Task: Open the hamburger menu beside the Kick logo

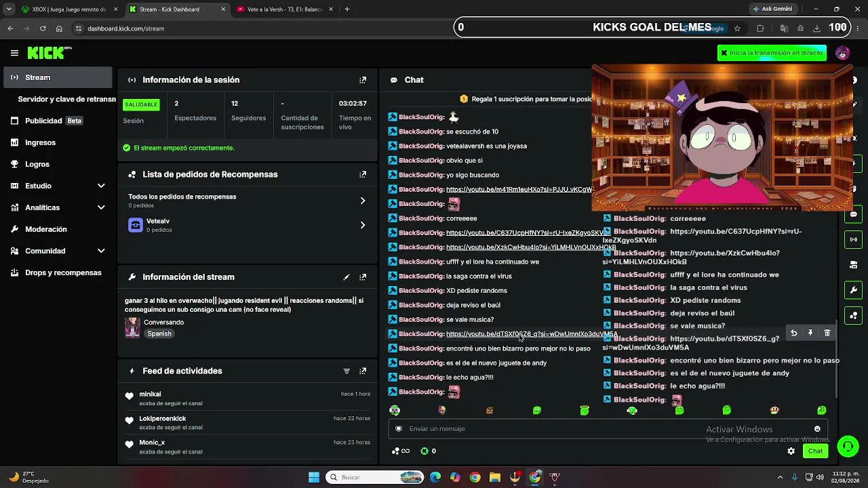Action: [14, 53]
